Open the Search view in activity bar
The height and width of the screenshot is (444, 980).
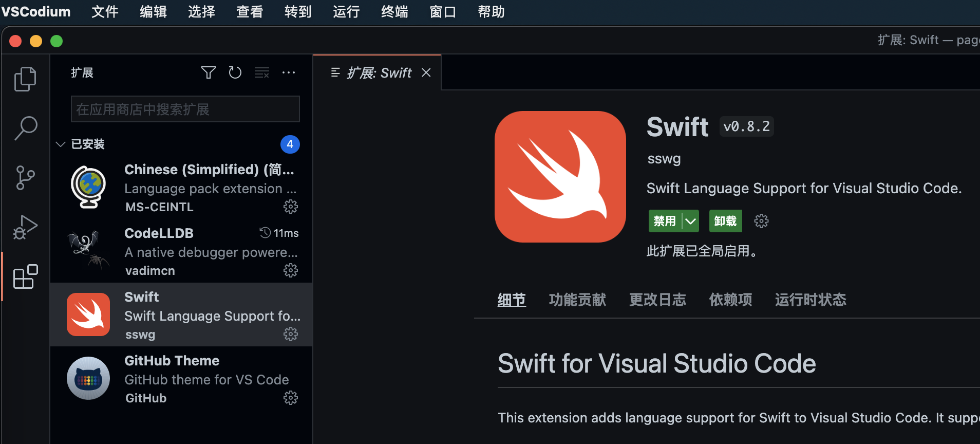click(25, 128)
